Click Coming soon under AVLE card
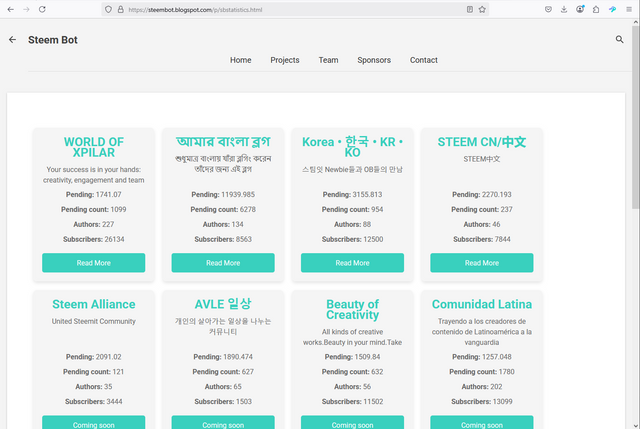This screenshot has width=640, height=429. point(223,422)
